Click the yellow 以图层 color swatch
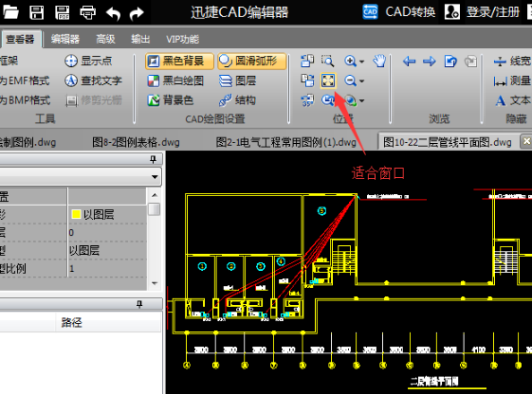The height and width of the screenshot is (394, 532). pyautogui.click(x=76, y=214)
